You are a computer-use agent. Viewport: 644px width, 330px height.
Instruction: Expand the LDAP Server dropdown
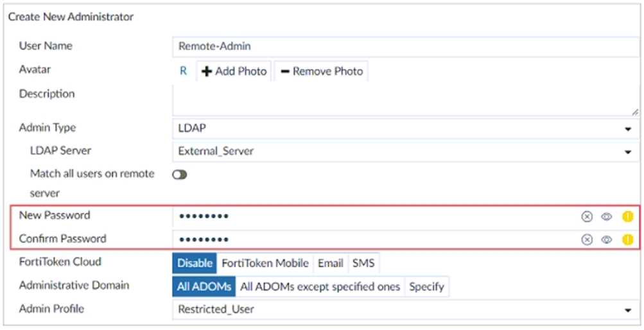tap(405, 152)
